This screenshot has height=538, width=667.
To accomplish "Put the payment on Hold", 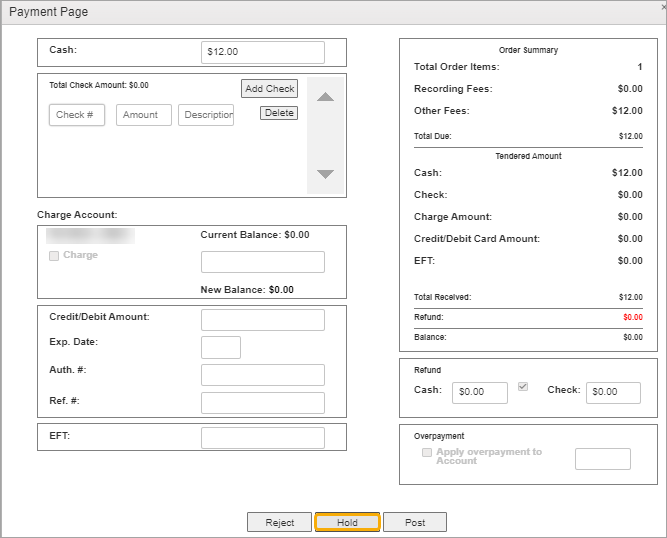I will pos(347,522).
